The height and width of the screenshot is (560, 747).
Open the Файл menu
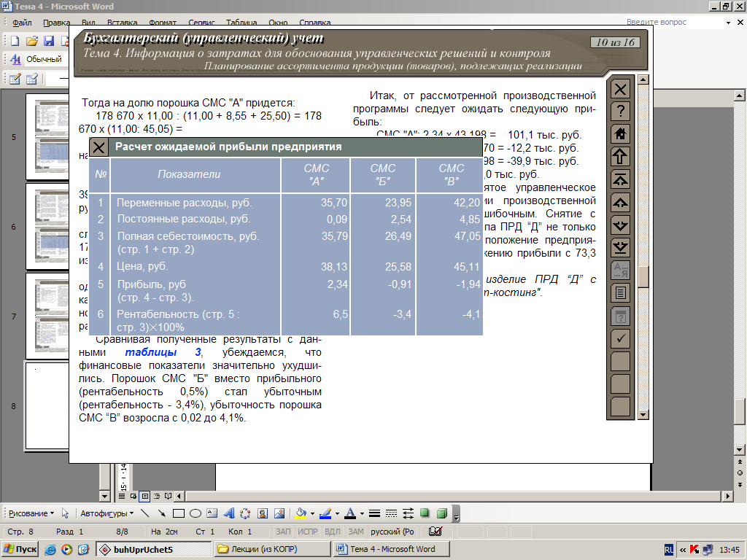pyautogui.click(x=22, y=23)
